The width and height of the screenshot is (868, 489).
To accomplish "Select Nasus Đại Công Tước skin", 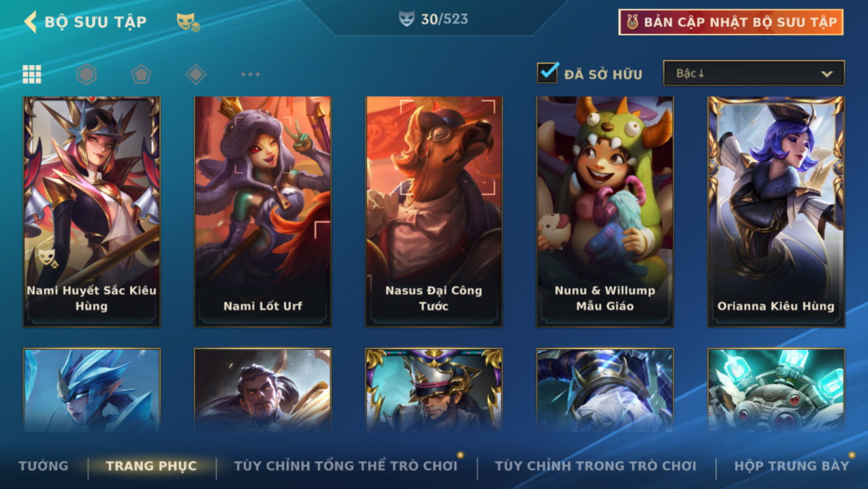I will pos(434,212).
